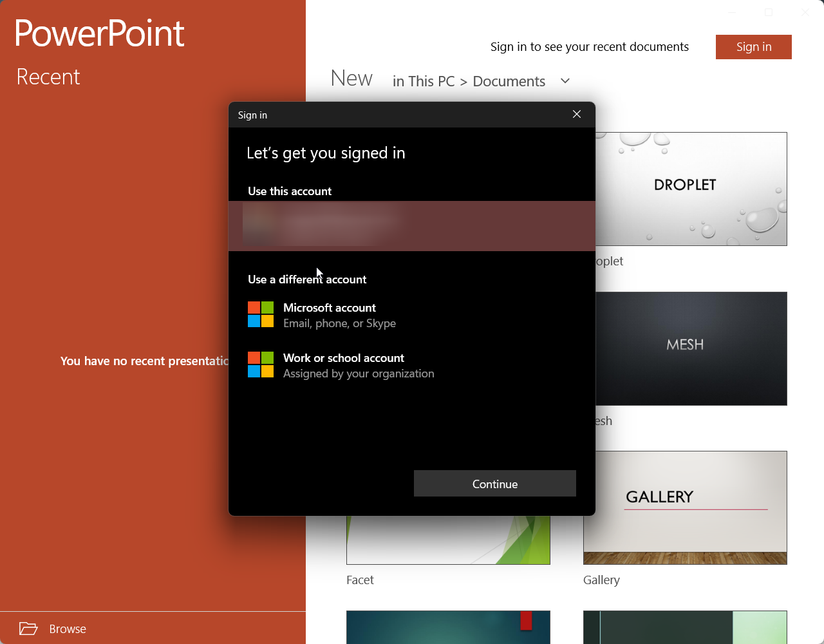The width and height of the screenshot is (824, 644).
Task: Open the Gallery template thumbnail
Action: click(x=685, y=507)
